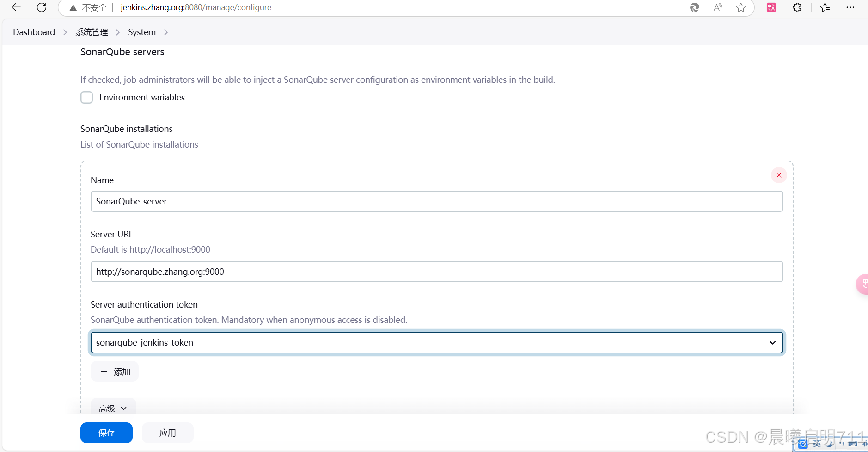Open the favorites list icon
Viewport: 868px width, 452px height.
tap(825, 7)
